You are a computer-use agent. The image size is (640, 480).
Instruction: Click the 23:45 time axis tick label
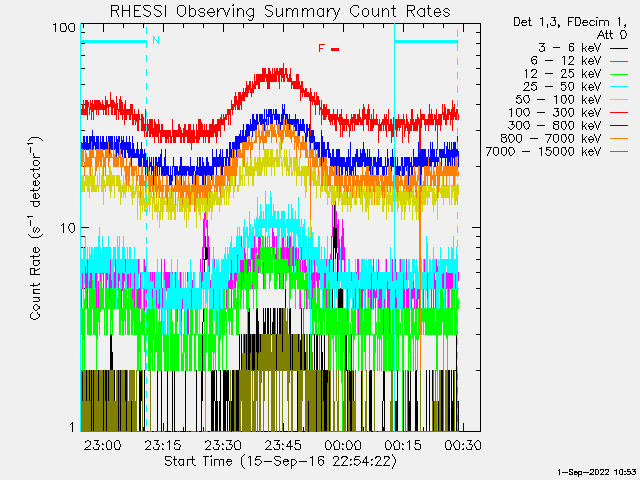tap(283, 445)
